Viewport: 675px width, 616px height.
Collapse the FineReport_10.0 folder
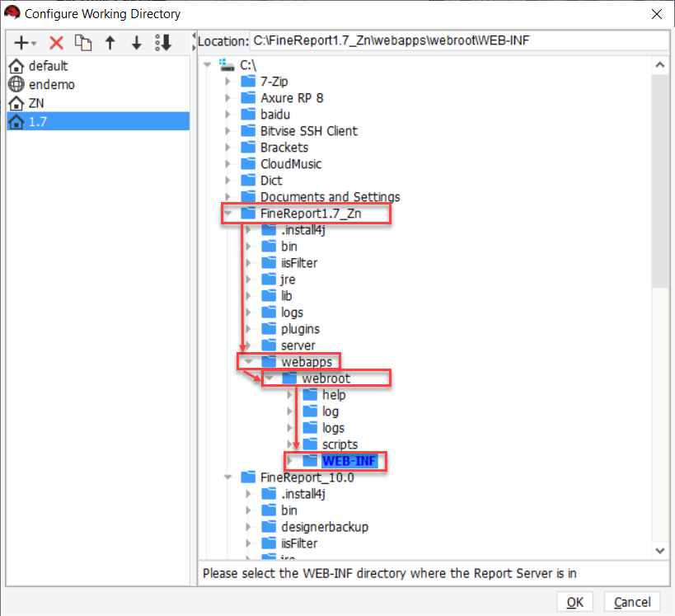228,477
